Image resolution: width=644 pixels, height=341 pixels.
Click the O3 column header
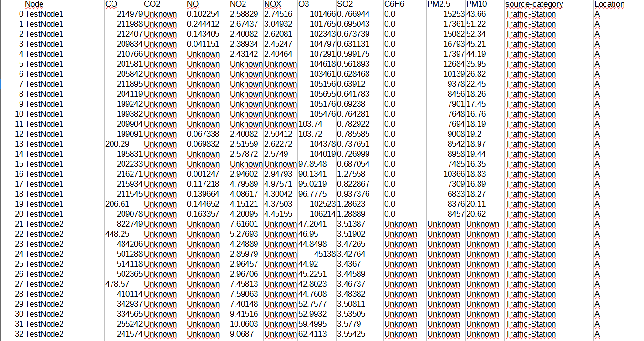point(317,4)
